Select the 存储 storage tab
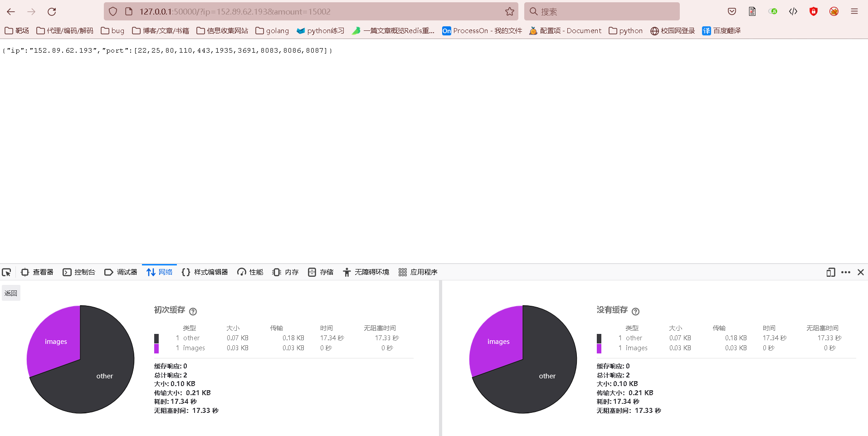 [x=321, y=272]
